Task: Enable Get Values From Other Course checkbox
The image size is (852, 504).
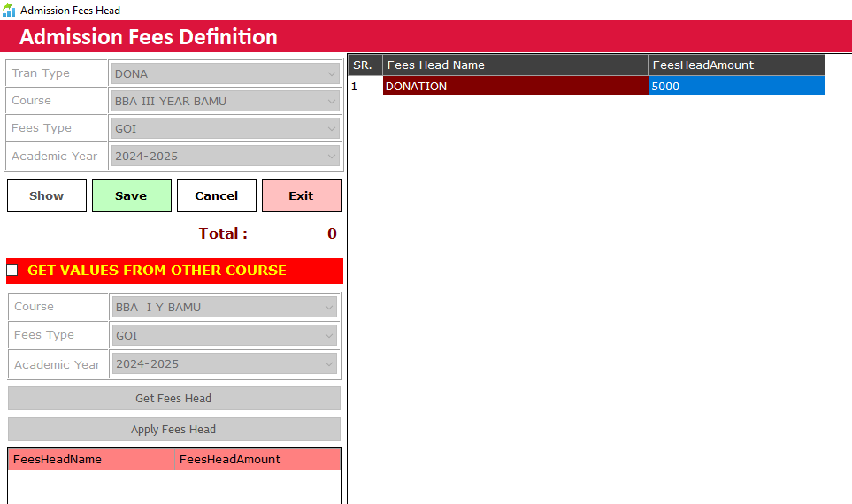Action: point(12,271)
